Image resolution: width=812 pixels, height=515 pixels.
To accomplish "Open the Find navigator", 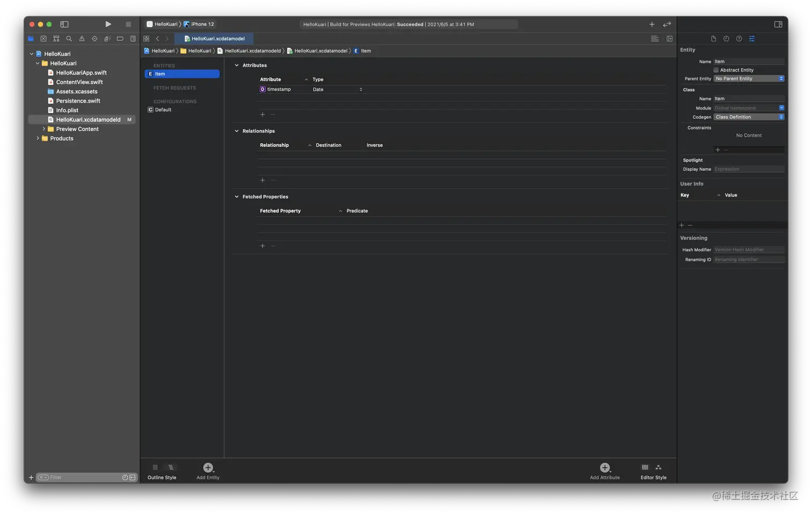I will pos(69,39).
